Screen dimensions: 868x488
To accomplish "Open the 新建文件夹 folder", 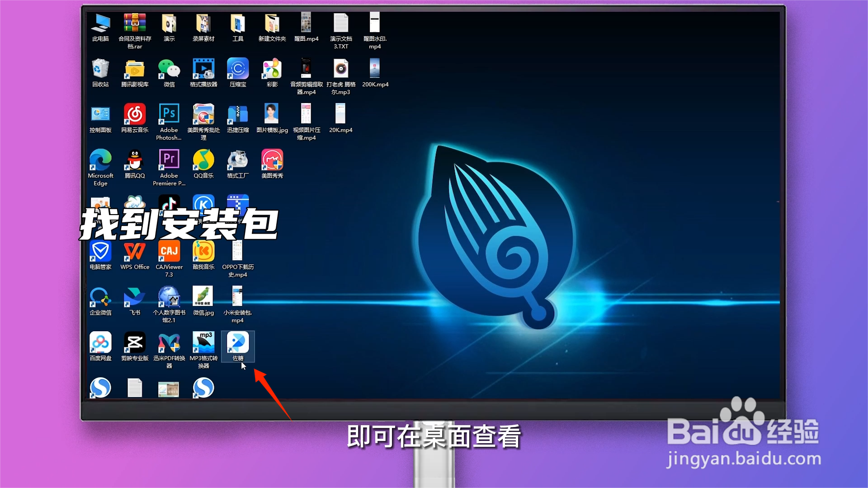I will 272,23.
